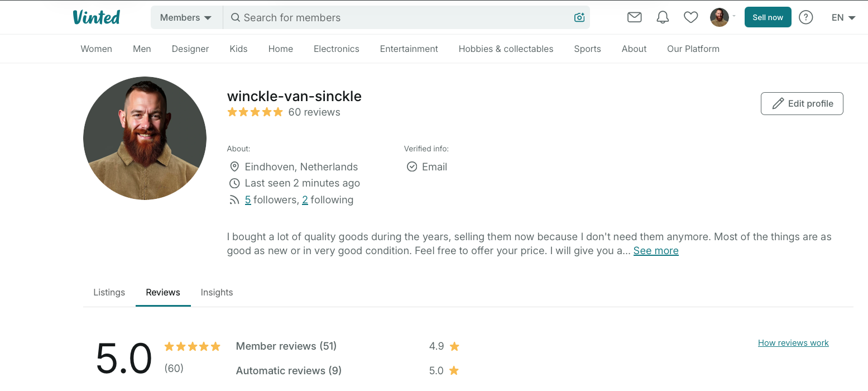Expand bio with See more link
Screen dimensions: 868x391
(656, 251)
